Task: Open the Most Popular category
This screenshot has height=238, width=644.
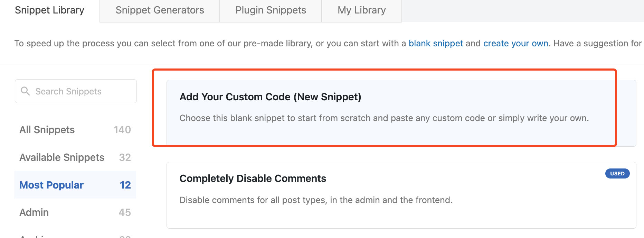Action: coord(51,185)
